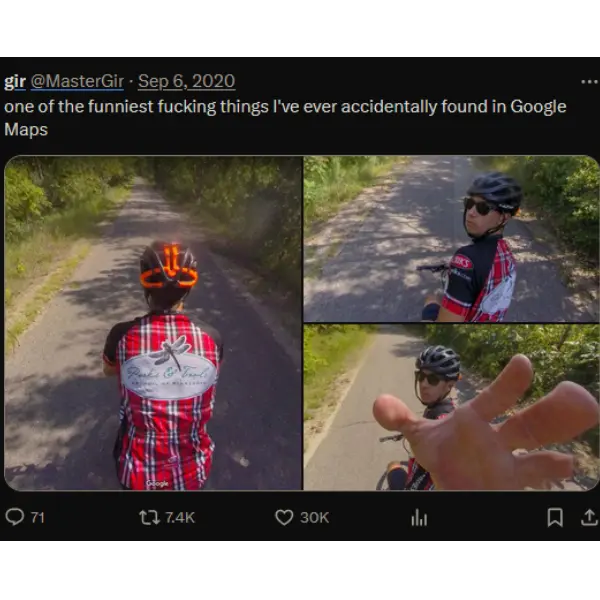Open the top-right photo of cyclist looking back
This screenshot has height=600, width=600.
[x=451, y=238]
